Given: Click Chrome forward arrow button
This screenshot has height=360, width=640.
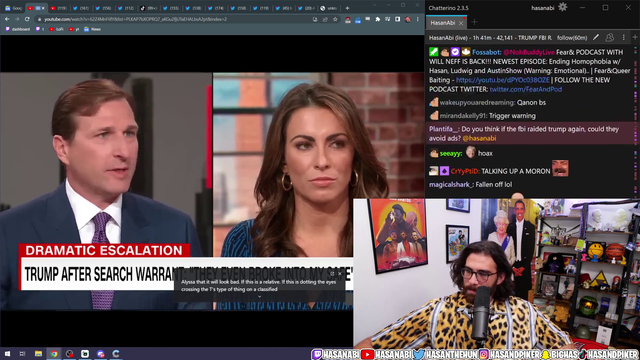Looking at the screenshot, I should click(x=17, y=19).
